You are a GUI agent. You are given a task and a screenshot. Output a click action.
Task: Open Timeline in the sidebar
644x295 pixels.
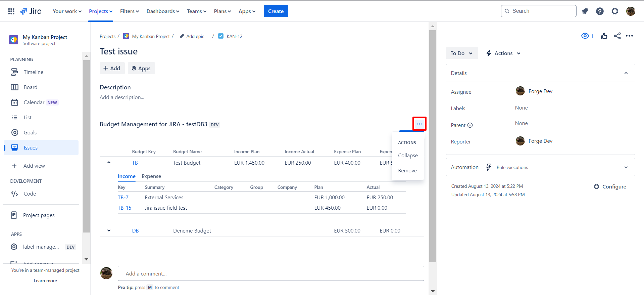[41, 72]
